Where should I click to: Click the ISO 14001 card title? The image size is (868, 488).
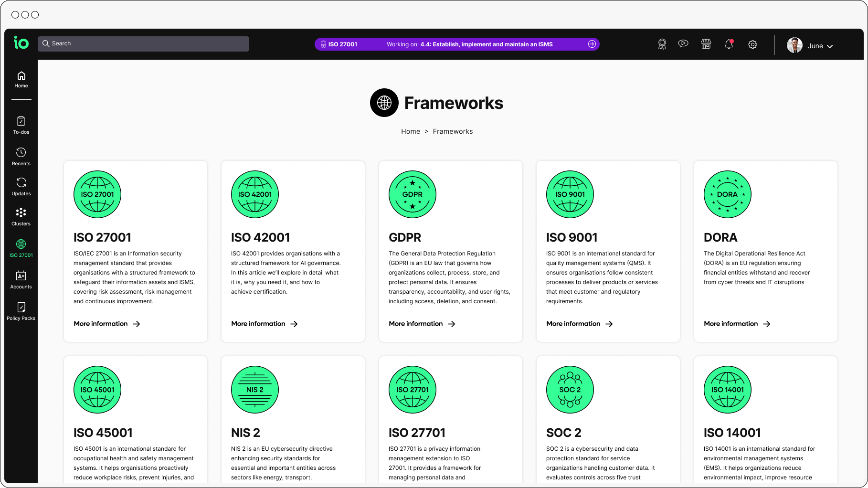732,433
